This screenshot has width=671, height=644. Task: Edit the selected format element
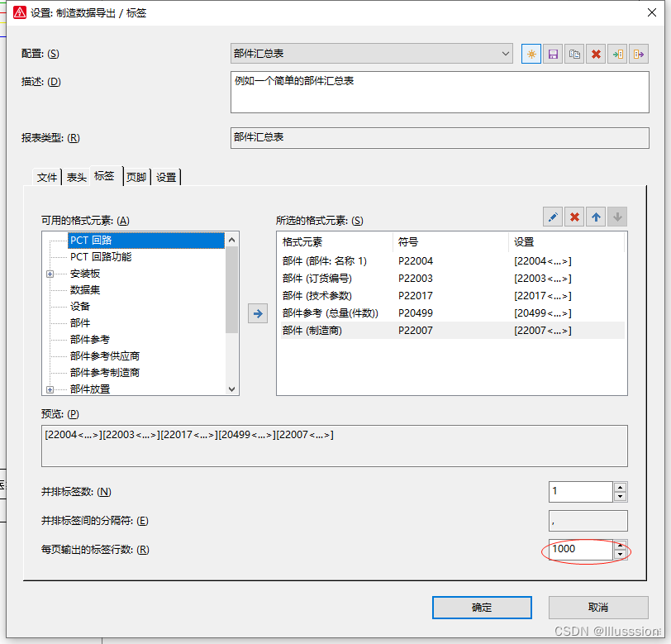click(x=552, y=217)
